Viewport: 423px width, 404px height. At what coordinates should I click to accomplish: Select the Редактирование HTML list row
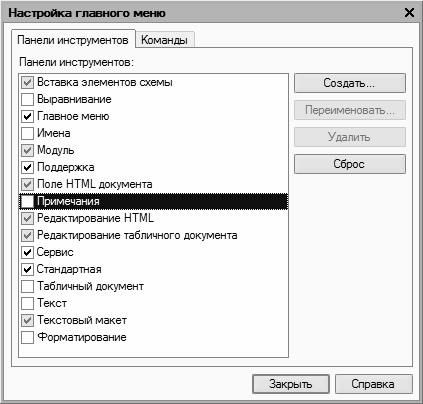pyautogui.click(x=153, y=218)
